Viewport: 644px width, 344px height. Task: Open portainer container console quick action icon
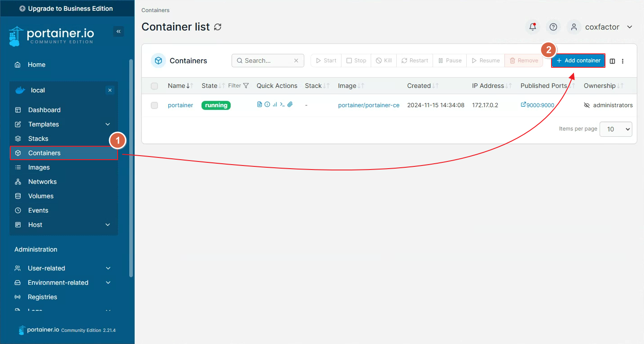pyautogui.click(x=282, y=105)
